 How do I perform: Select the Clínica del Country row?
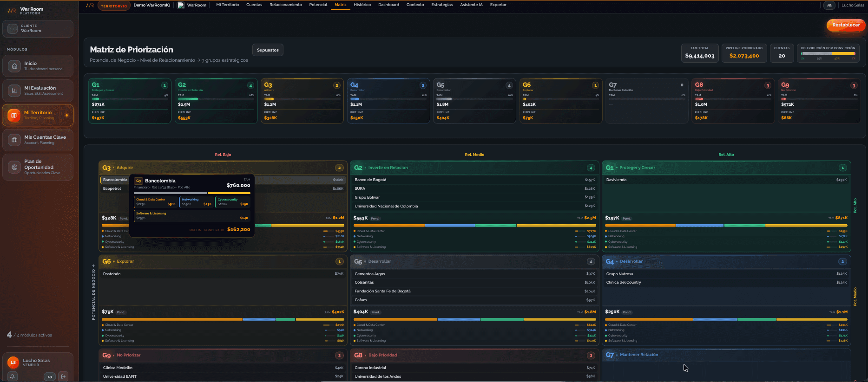tap(726, 282)
